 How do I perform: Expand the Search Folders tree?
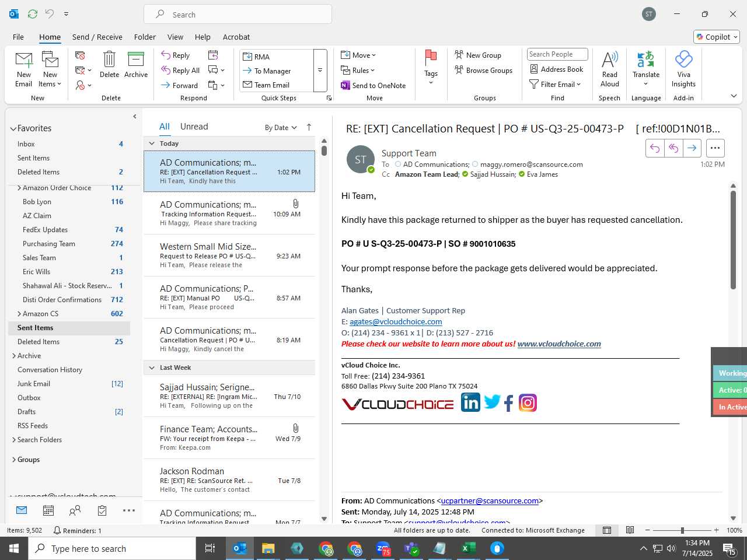pos(14,440)
